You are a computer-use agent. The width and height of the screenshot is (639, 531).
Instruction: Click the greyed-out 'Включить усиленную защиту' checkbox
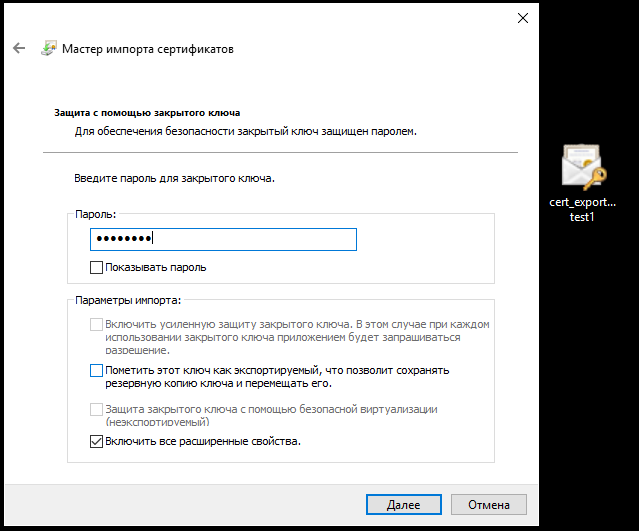(x=97, y=325)
